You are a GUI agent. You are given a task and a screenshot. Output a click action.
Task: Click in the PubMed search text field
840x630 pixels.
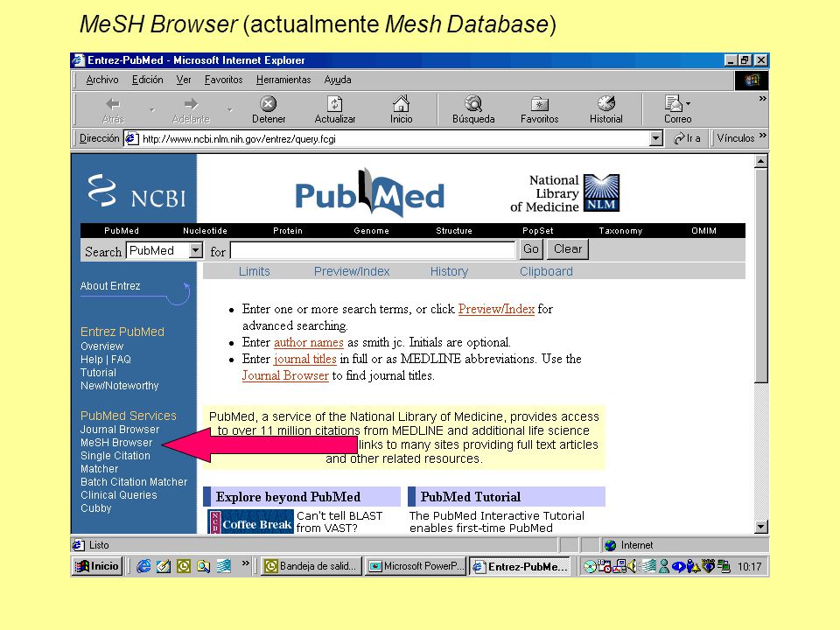click(x=373, y=250)
